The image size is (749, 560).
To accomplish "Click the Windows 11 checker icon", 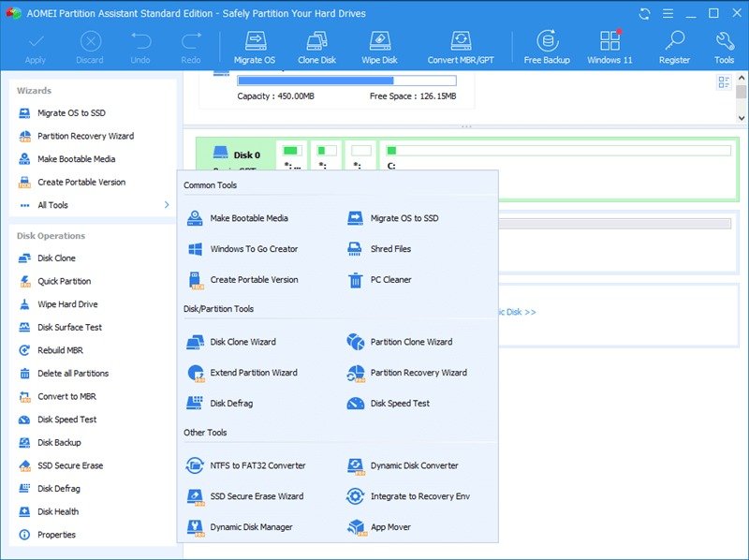I will point(610,48).
